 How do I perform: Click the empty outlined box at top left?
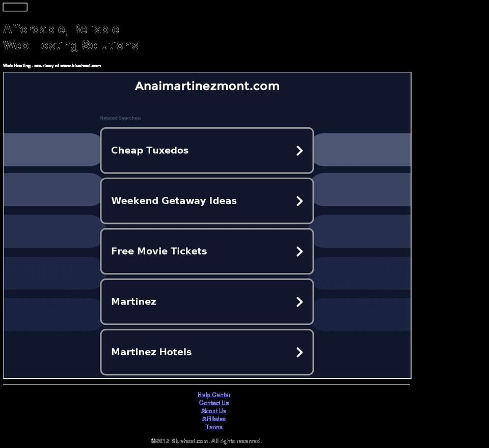[x=15, y=7]
